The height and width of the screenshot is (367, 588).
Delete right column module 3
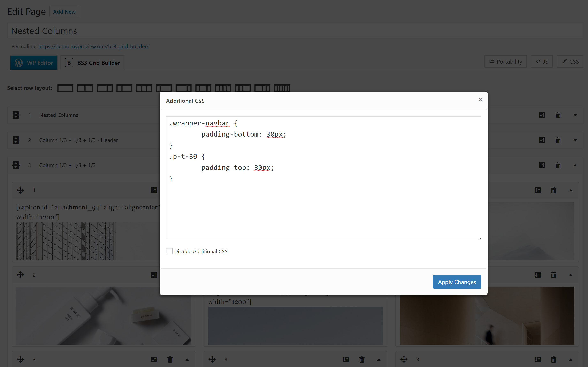553,359
